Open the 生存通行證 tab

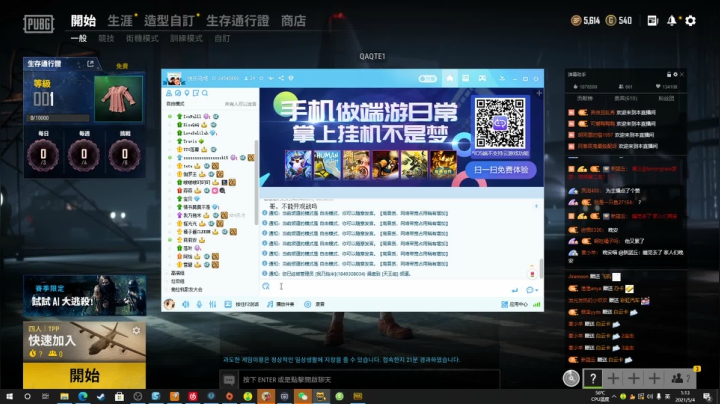click(237, 21)
